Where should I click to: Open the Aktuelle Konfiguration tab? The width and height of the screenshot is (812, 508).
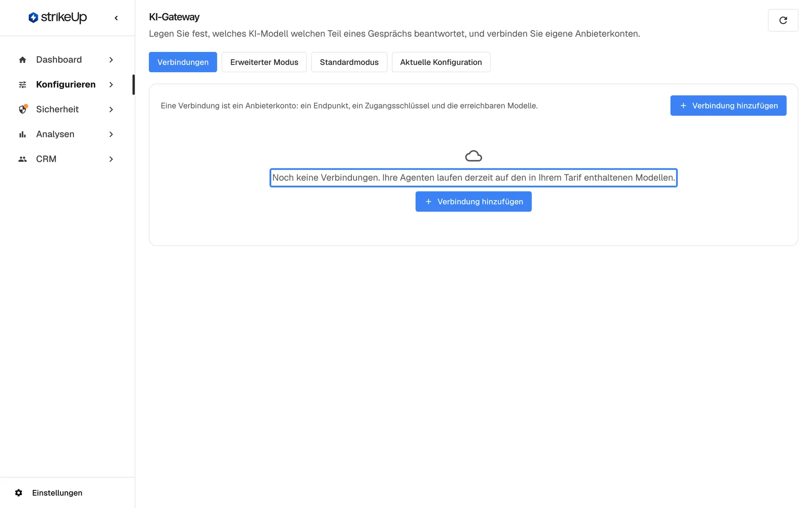coord(441,62)
